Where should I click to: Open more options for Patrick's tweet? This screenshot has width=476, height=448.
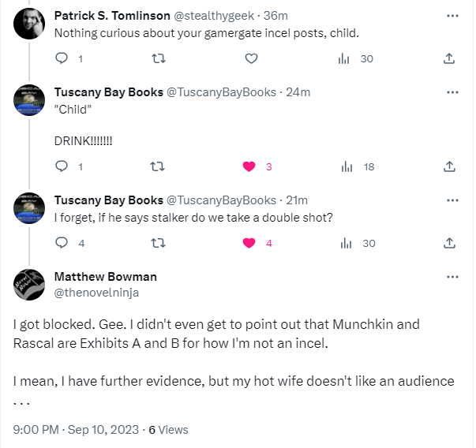click(452, 16)
